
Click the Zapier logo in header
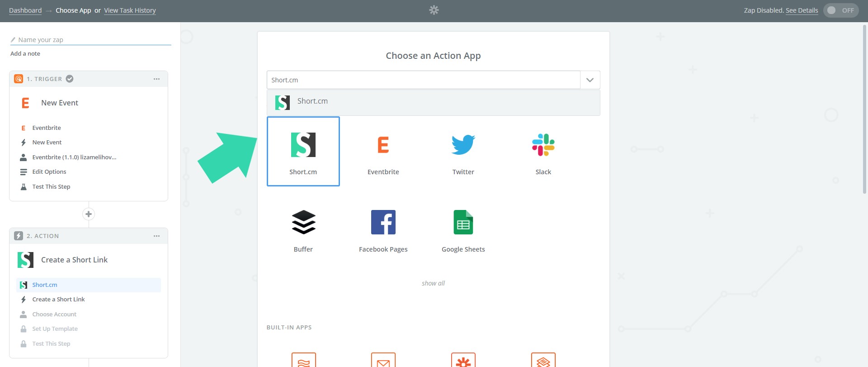point(434,10)
